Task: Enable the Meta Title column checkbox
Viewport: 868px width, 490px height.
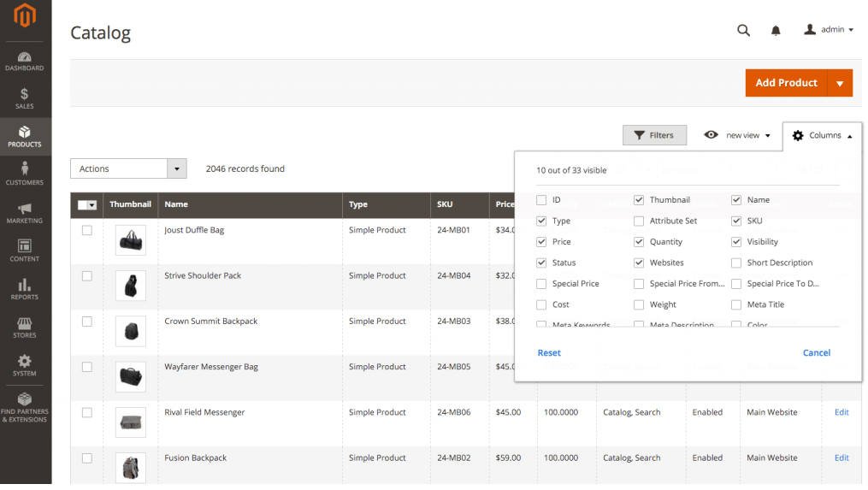Action: point(736,305)
